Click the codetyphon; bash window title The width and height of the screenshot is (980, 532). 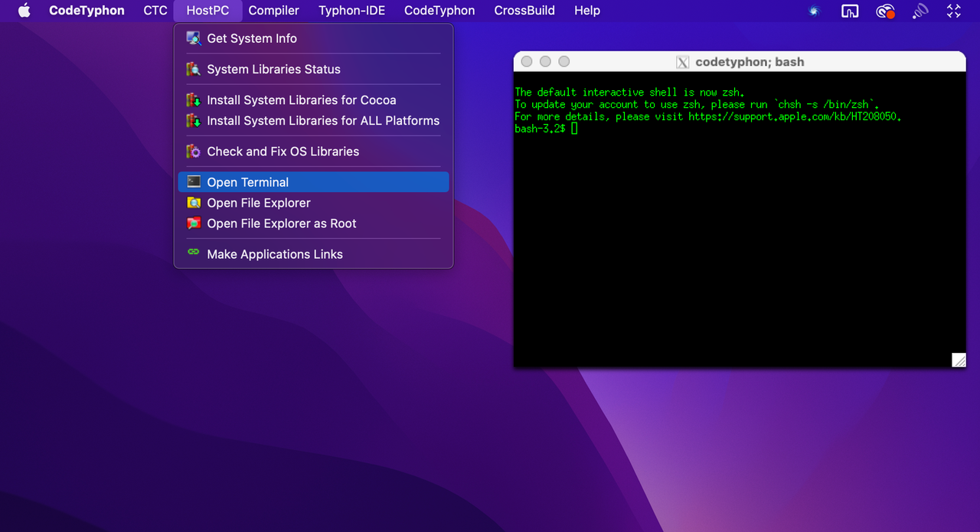(x=750, y=62)
